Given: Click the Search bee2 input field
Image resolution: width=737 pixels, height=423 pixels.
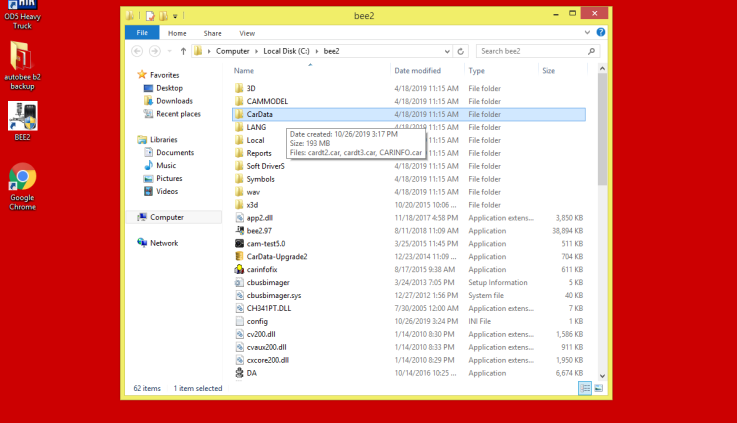Looking at the screenshot, I should 531,50.
